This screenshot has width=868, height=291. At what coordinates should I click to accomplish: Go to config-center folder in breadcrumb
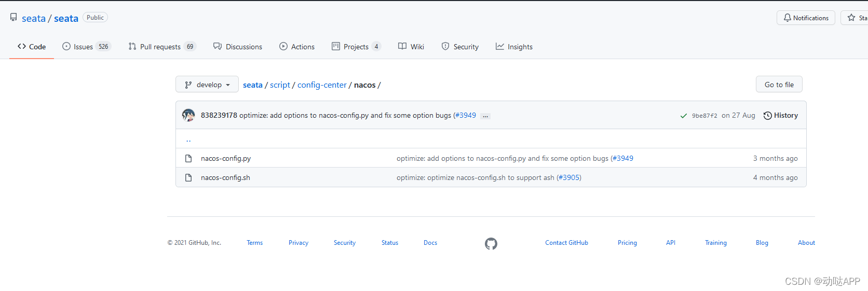click(x=322, y=85)
